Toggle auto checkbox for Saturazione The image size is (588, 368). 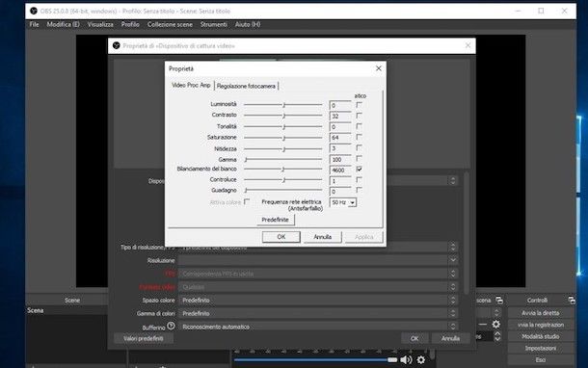coord(359,137)
